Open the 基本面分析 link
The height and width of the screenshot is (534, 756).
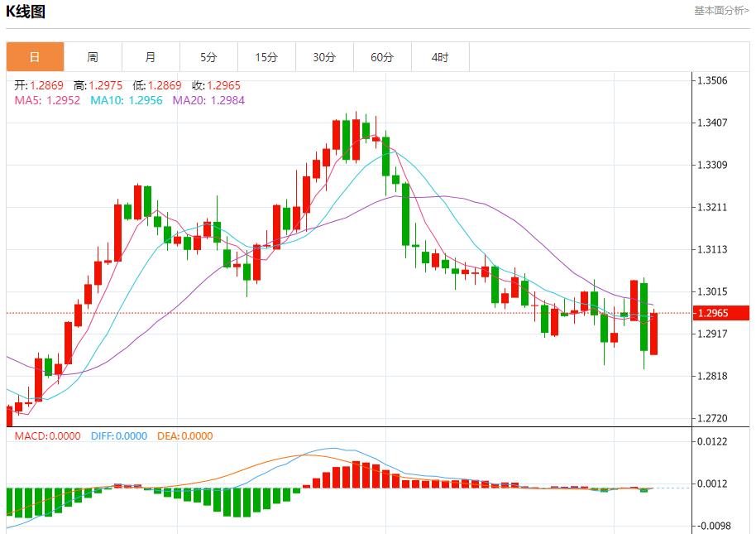point(721,11)
